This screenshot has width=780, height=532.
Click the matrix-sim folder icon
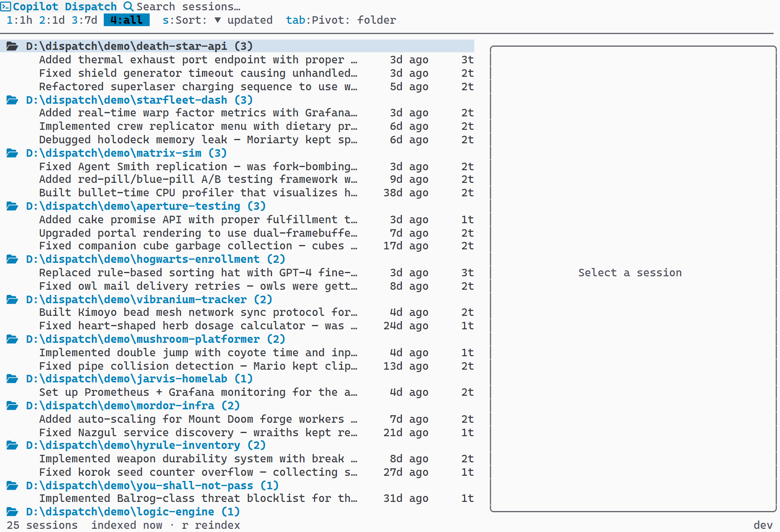click(12, 153)
